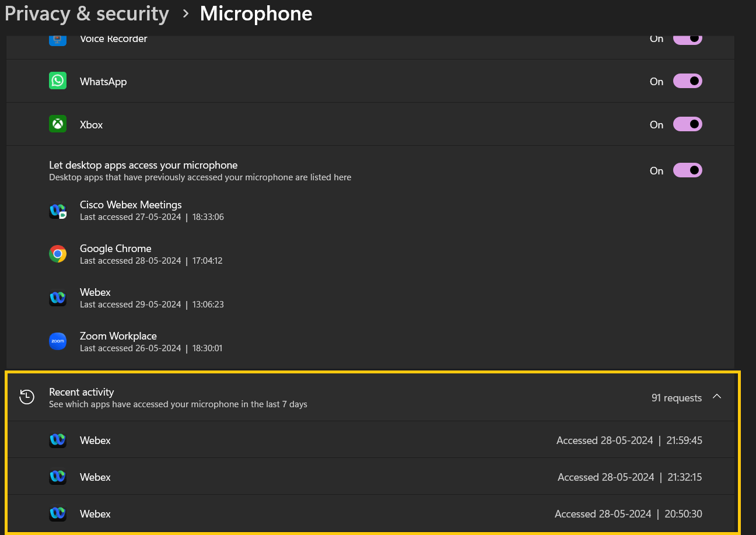Screen dimensions: 756x535
Task: Click the Microphone breadcrumb title
Action: coord(256,13)
